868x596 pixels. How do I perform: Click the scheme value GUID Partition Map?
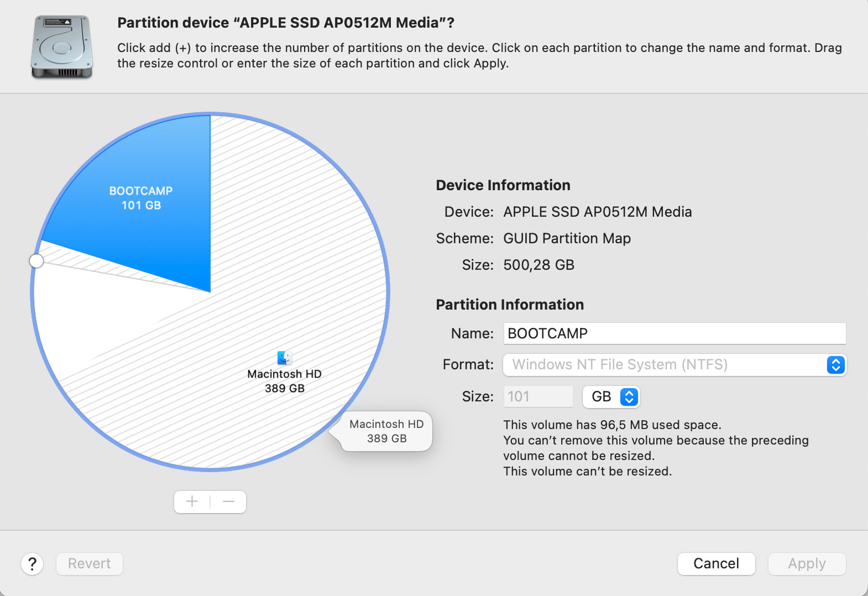(567, 238)
